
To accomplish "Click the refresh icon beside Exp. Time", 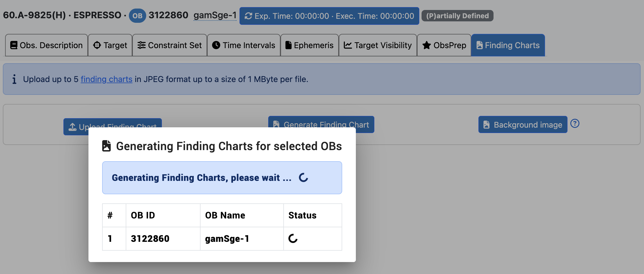I will (x=248, y=16).
